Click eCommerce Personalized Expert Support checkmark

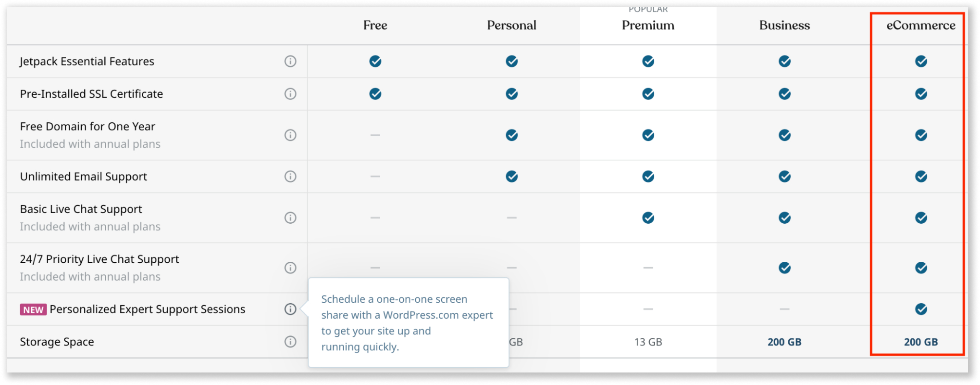pos(921,309)
